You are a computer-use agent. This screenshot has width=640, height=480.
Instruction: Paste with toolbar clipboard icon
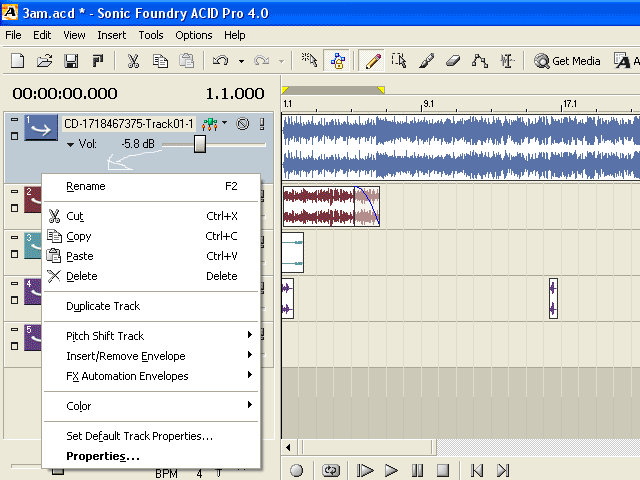pos(187,61)
